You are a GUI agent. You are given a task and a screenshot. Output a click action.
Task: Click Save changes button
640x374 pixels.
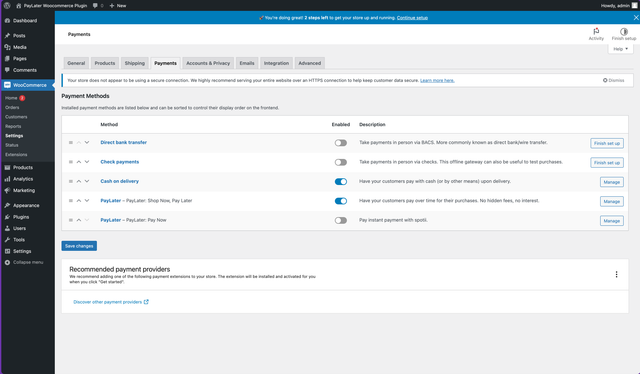pos(79,246)
